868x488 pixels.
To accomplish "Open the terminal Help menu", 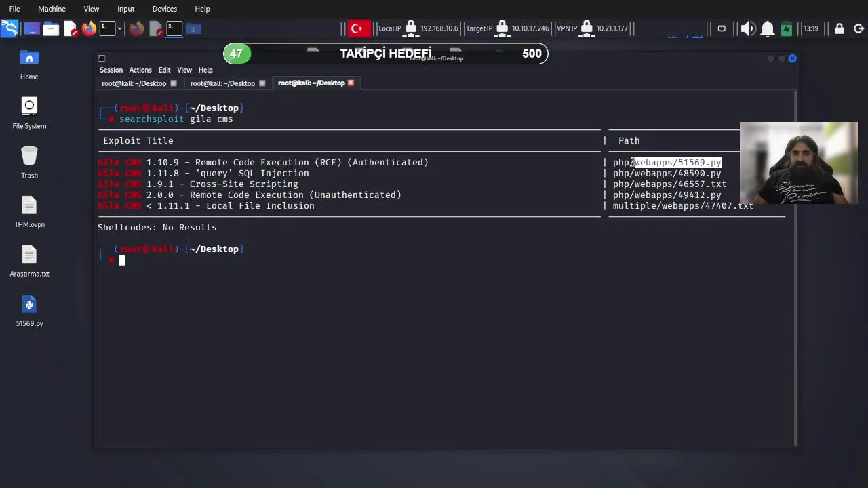I will point(205,70).
